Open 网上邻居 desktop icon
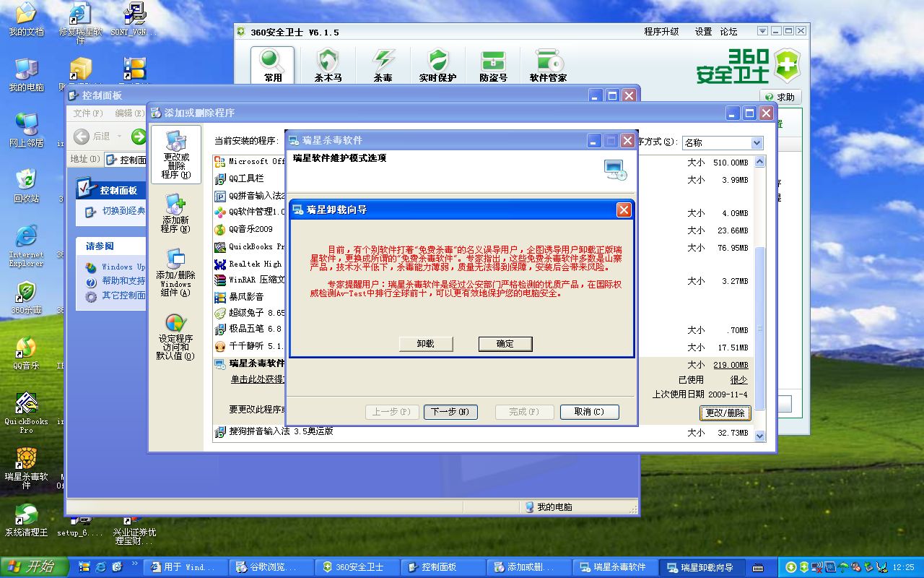The image size is (924, 578). tap(26, 130)
